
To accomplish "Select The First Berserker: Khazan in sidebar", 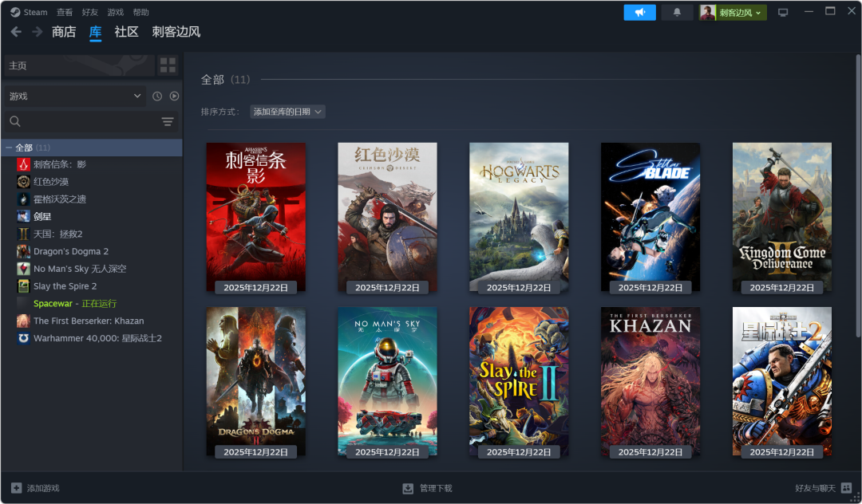I will point(89,321).
